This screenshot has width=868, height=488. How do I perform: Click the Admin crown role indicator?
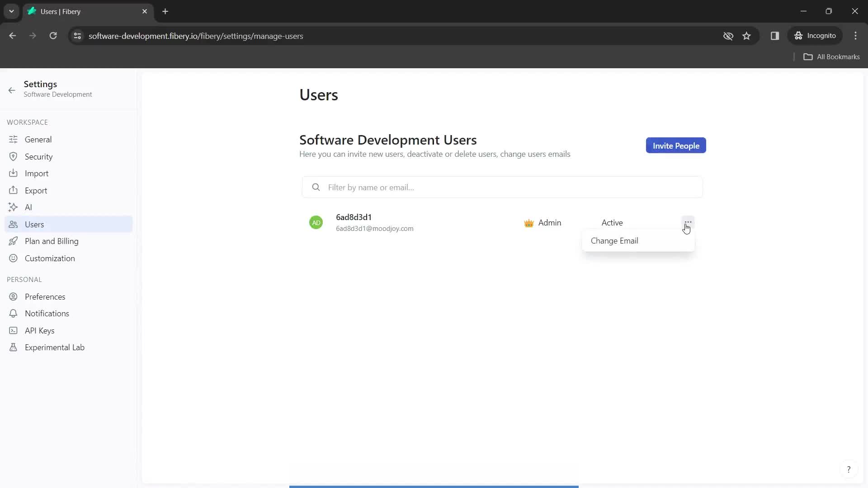[x=528, y=222]
